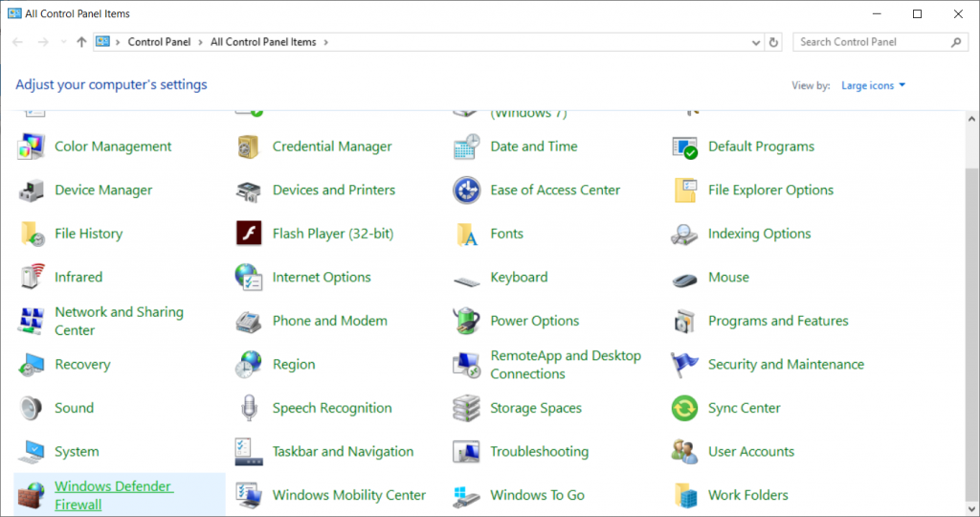Open the 'View by' Large icons dropdown

pos(873,85)
